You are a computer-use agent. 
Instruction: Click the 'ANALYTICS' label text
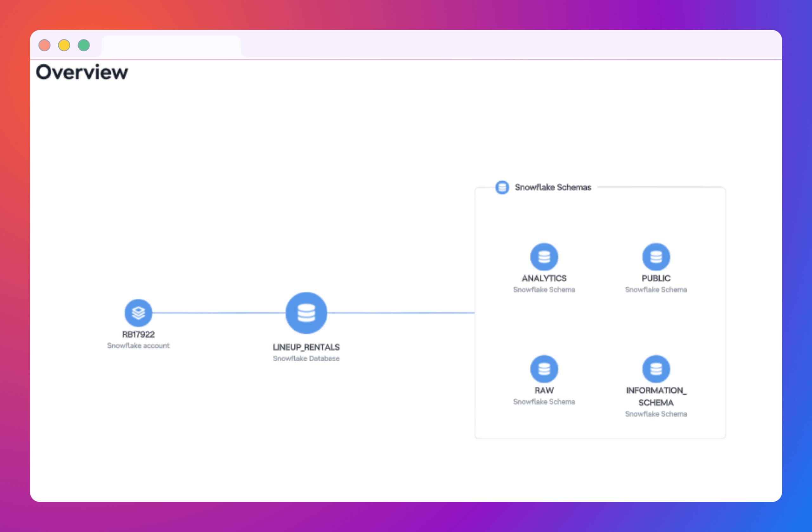(544, 278)
